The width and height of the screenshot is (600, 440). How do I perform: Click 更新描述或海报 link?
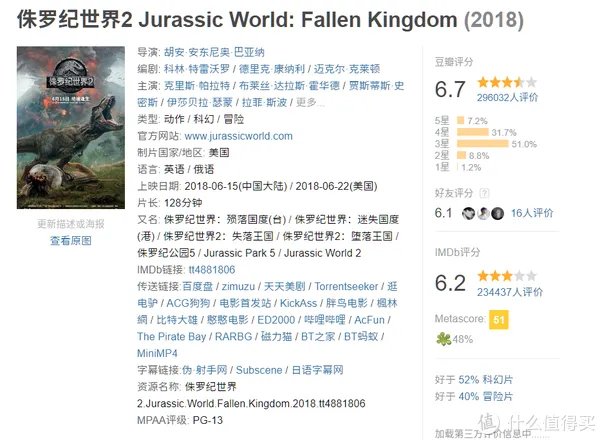tap(71, 224)
